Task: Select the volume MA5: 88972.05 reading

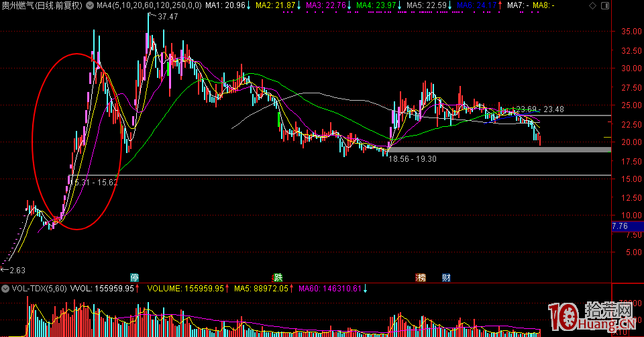Action: [261, 289]
